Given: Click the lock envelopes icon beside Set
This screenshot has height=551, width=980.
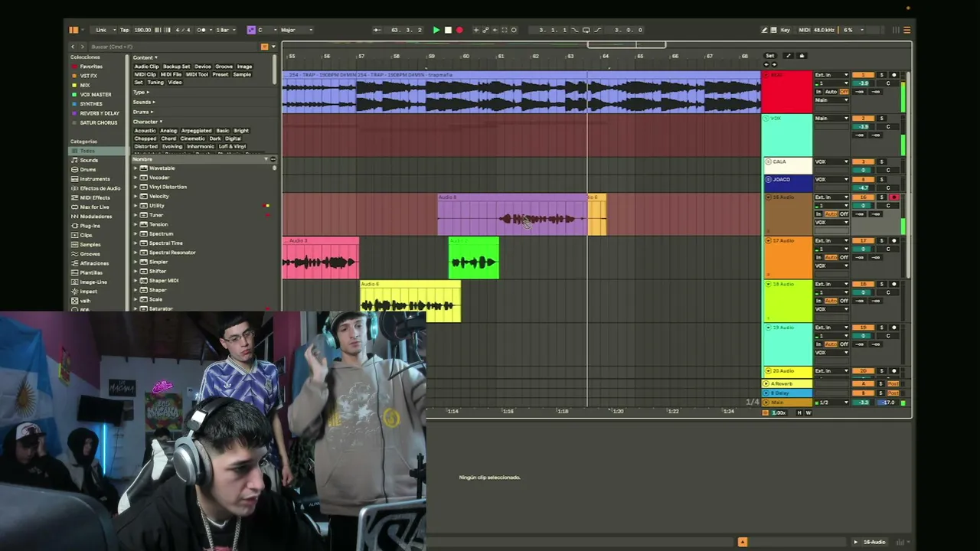Looking at the screenshot, I should [802, 56].
